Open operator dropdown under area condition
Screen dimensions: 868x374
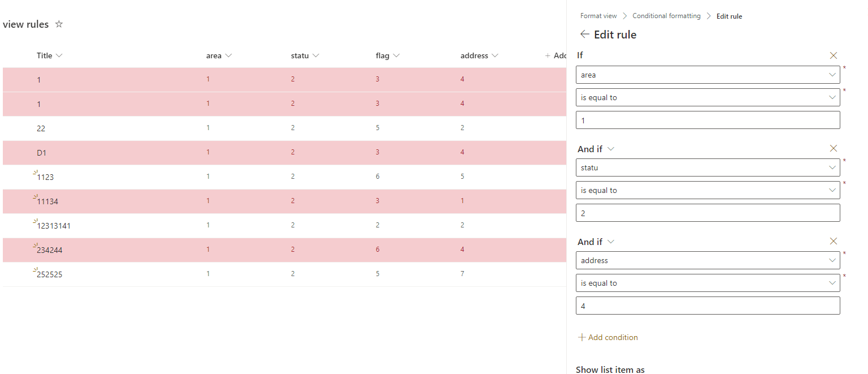708,97
